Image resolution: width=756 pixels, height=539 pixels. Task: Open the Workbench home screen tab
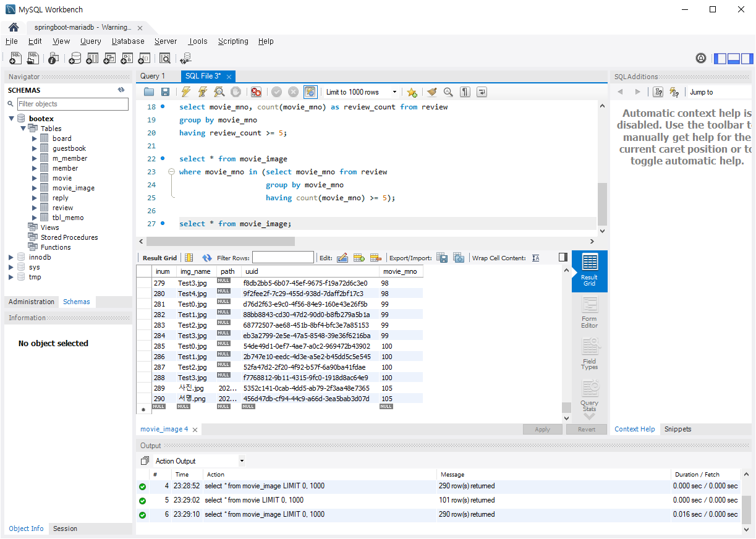point(13,28)
